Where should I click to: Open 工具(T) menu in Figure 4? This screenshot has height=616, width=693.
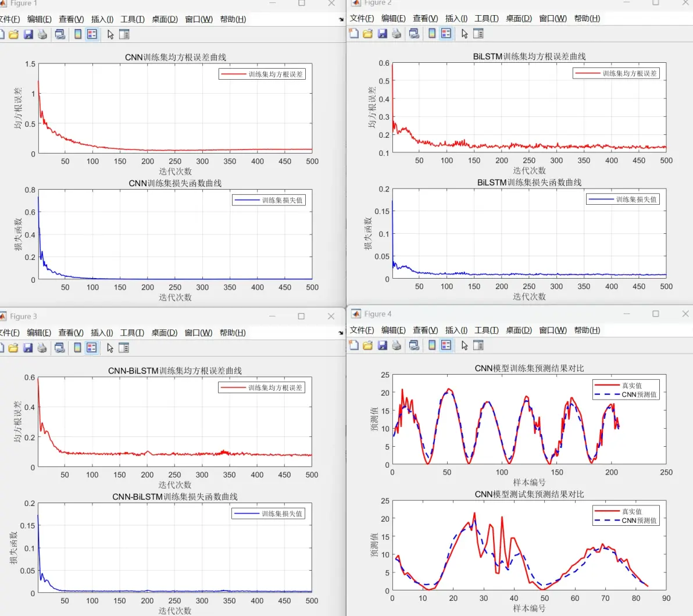click(486, 330)
